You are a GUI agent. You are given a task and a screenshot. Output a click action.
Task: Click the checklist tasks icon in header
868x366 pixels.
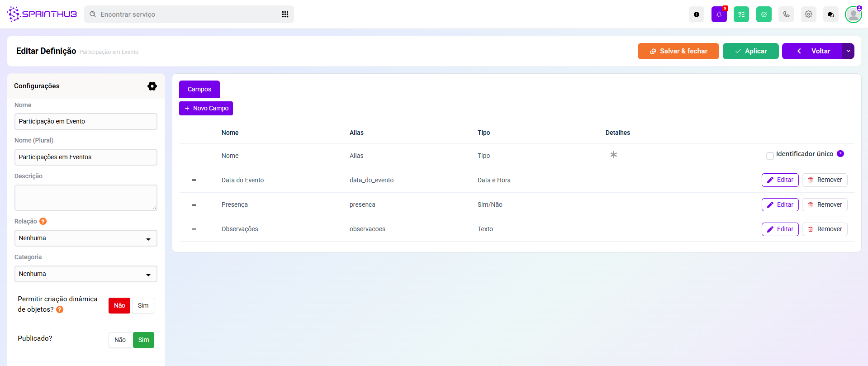pyautogui.click(x=741, y=14)
